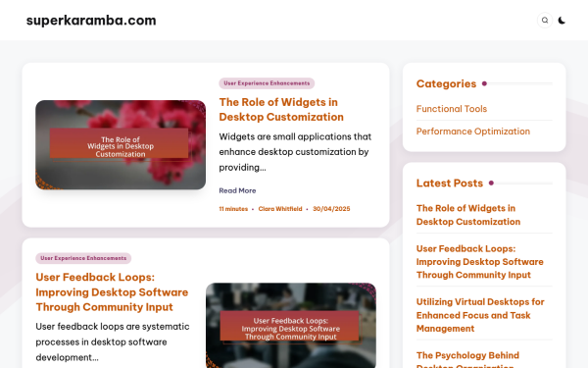Toggle dark mode moon icon
The width and height of the screenshot is (588, 368).
[x=562, y=21]
